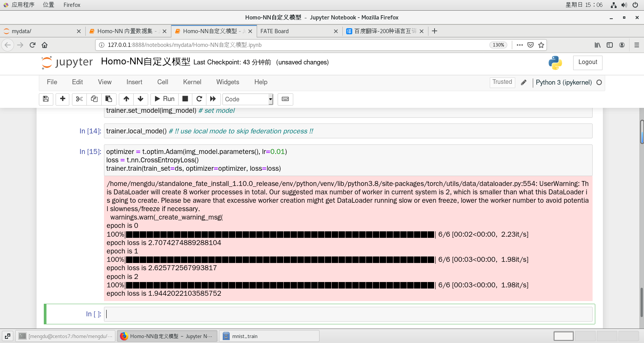This screenshot has width=644, height=343.
Task: Open the View menu
Action: click(105, 82)
